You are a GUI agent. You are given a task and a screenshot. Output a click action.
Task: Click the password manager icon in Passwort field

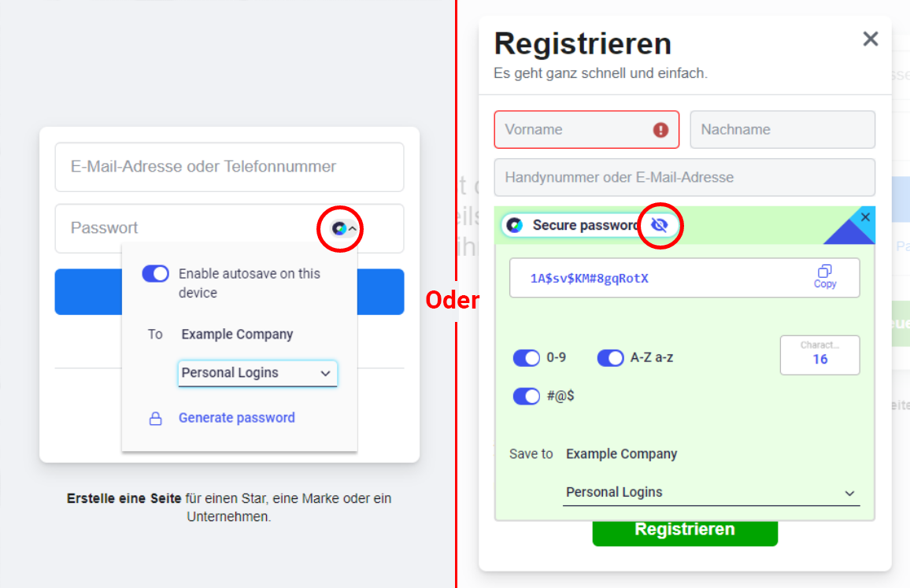tap(339, 229)
